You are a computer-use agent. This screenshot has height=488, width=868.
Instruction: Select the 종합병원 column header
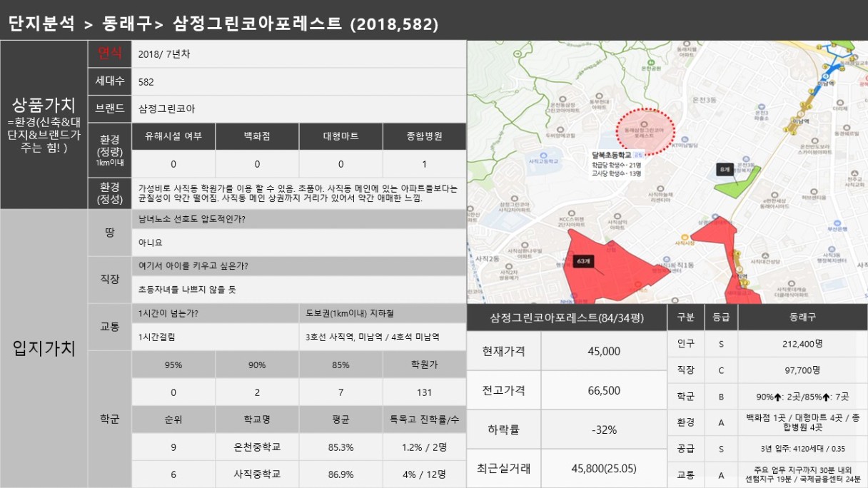click(x=424, y=136)
